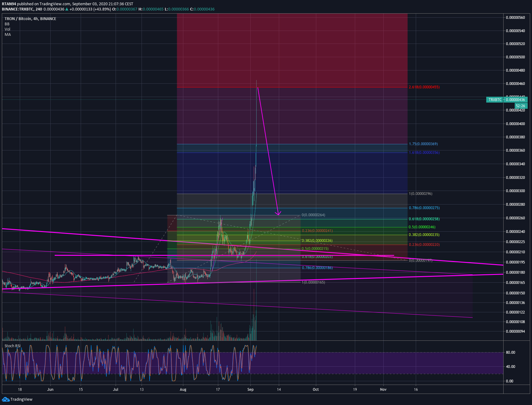The image size is (532, 405).
Task: Click the TradingView logo icon
Action: click(x=6, y=399)
